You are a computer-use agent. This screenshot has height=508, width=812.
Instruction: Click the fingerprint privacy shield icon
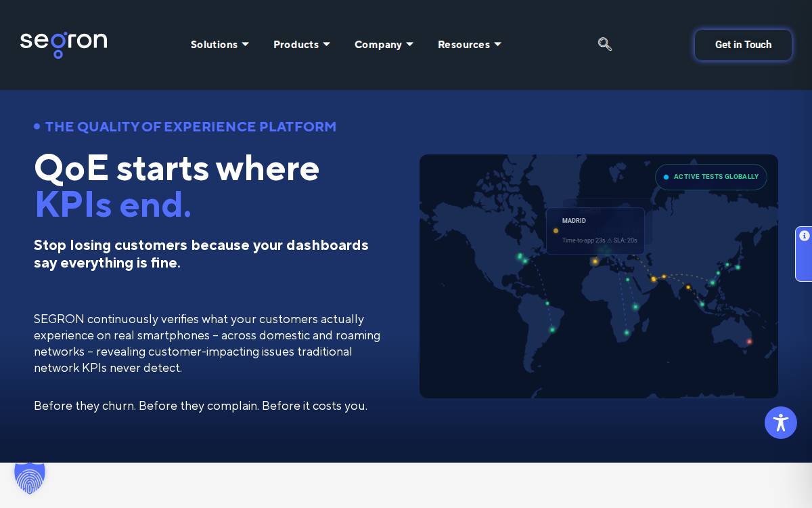pyautogui.click(x=30, y=478)
